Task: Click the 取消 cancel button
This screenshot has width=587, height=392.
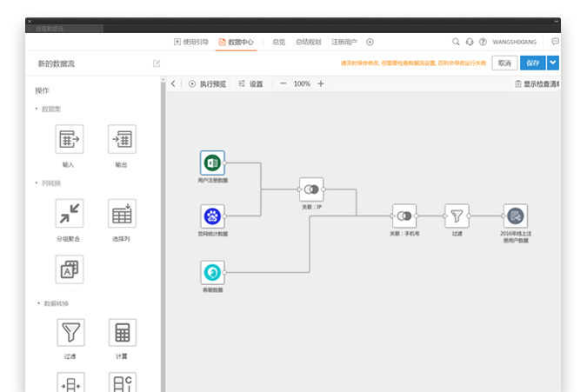Action: [x=504, y=63]
